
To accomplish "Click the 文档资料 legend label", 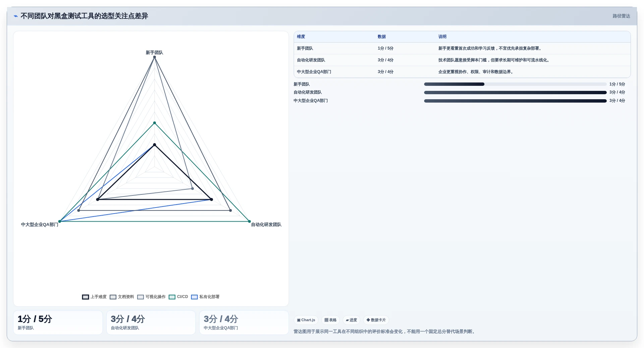I will tap(126, 297).
